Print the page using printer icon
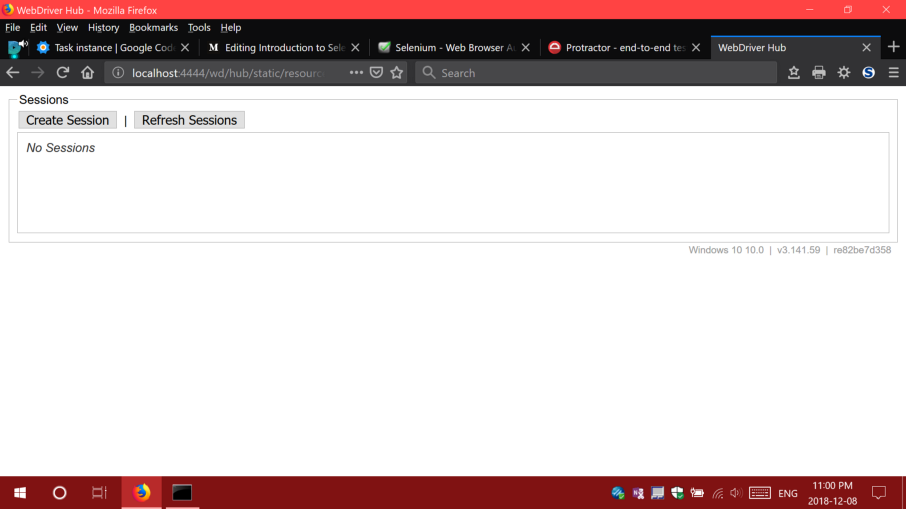Image resolution: width=906 pixels, height=509 pixels. coord(819,73)
